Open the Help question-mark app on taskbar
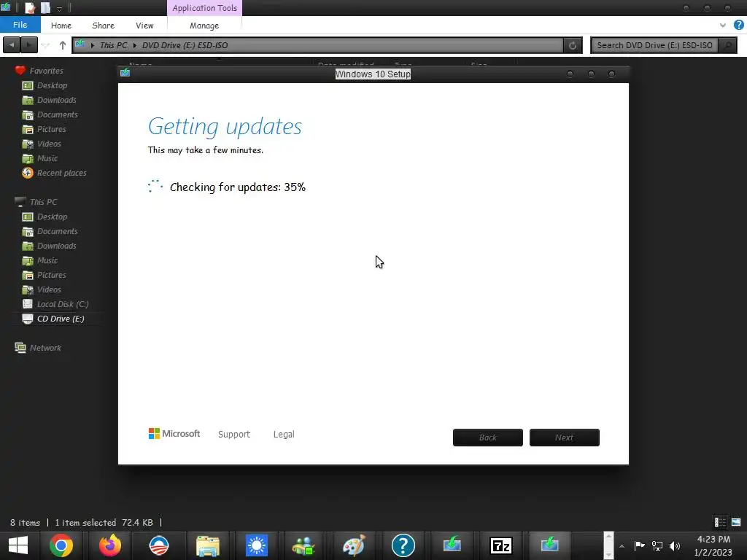The image size is (747, 560). click(403, 545)
